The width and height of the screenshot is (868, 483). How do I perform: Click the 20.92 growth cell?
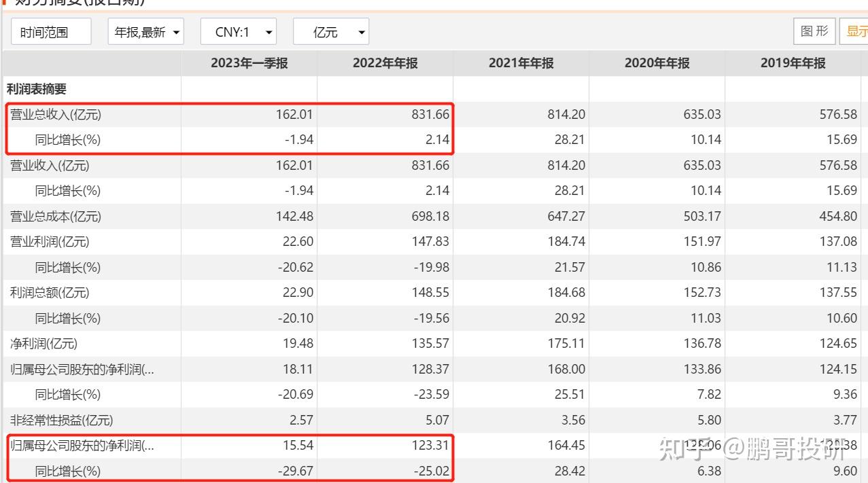coord(570,319)
